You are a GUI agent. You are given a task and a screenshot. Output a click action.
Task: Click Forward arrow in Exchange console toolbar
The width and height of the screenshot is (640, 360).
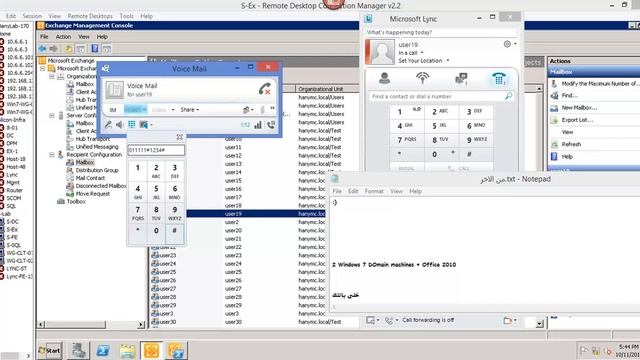pyautogui.click(x=53, y=49)
